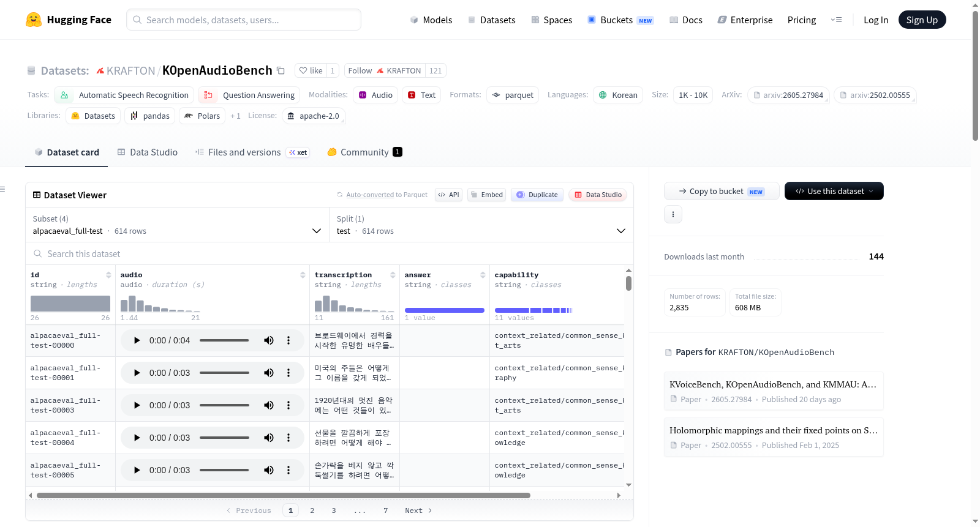This screenshot has height=527, width=980.
Task: Open the Community tab
Action: click(365, 152)
